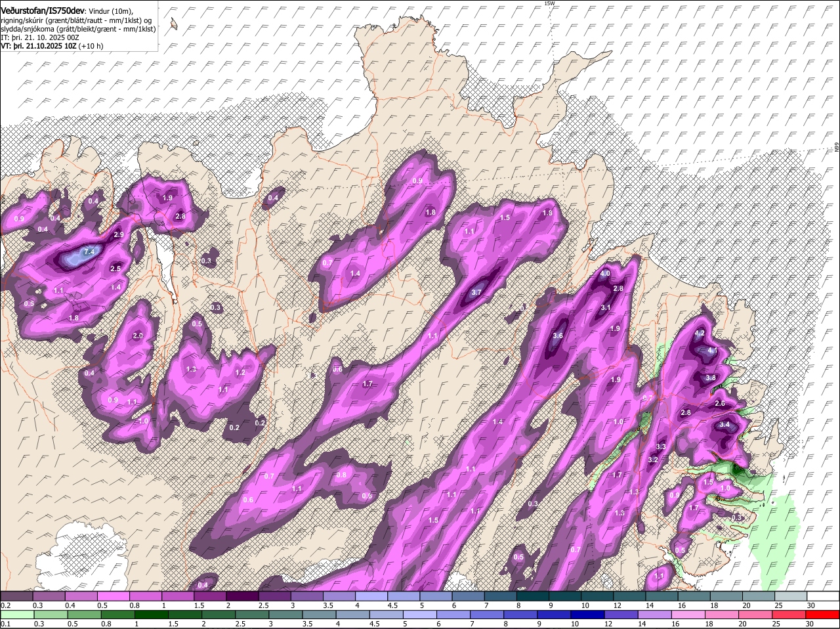Select darkest purple upper swatch between 2 and 2.5
This screenshot has width=840, height=629.
pos(242,596)
